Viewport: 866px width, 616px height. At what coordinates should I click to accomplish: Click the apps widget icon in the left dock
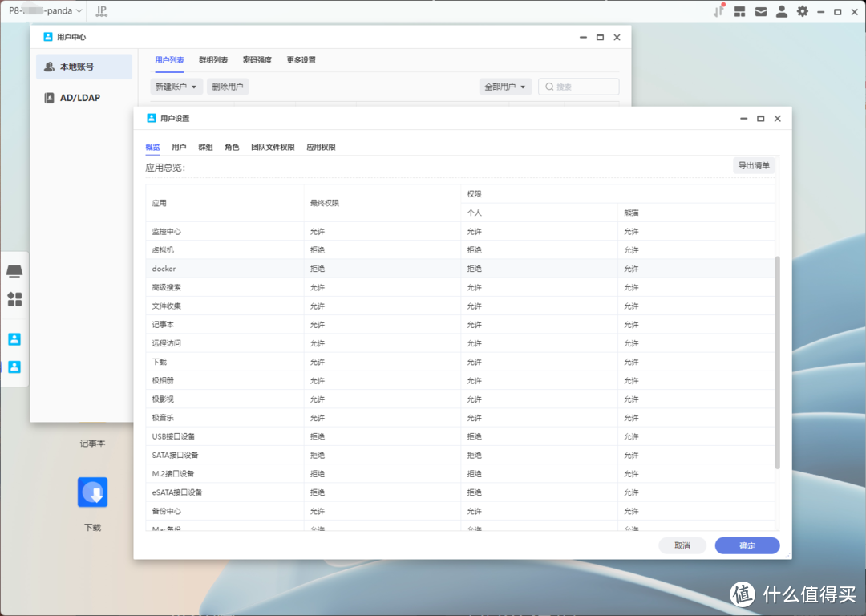click(14, 298)
